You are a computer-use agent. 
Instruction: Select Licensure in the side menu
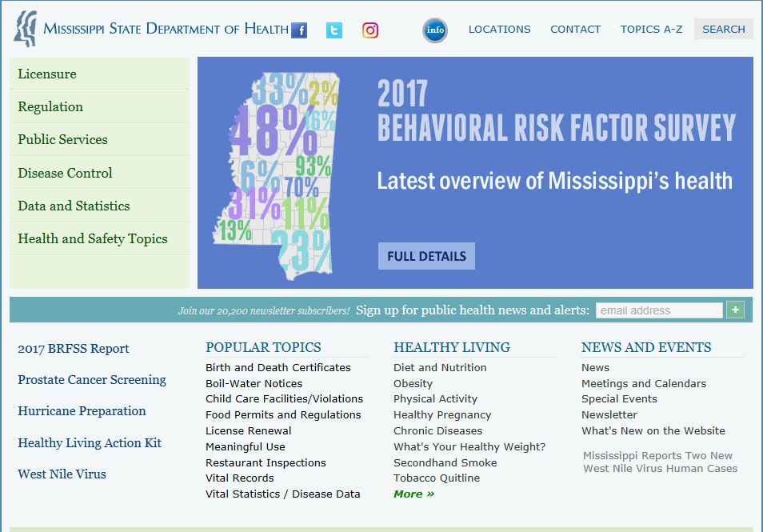[x=99, y=74]
